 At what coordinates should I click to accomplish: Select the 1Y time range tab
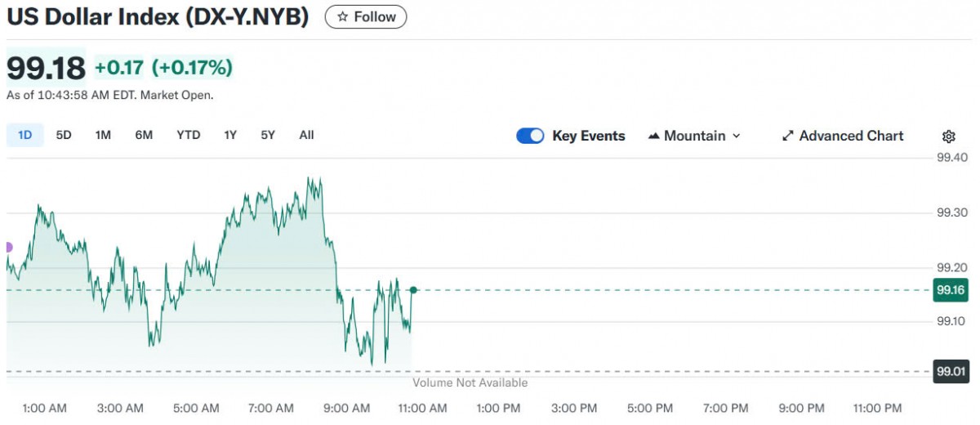[230, 136]
